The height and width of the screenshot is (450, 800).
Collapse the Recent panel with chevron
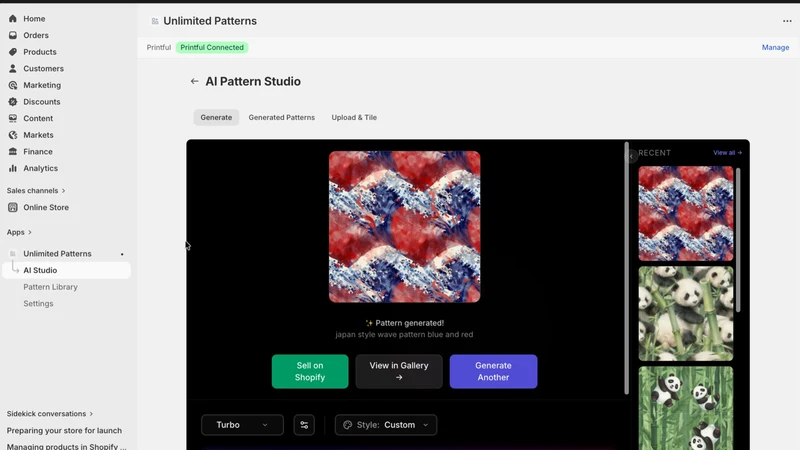(x=631, y=156)
